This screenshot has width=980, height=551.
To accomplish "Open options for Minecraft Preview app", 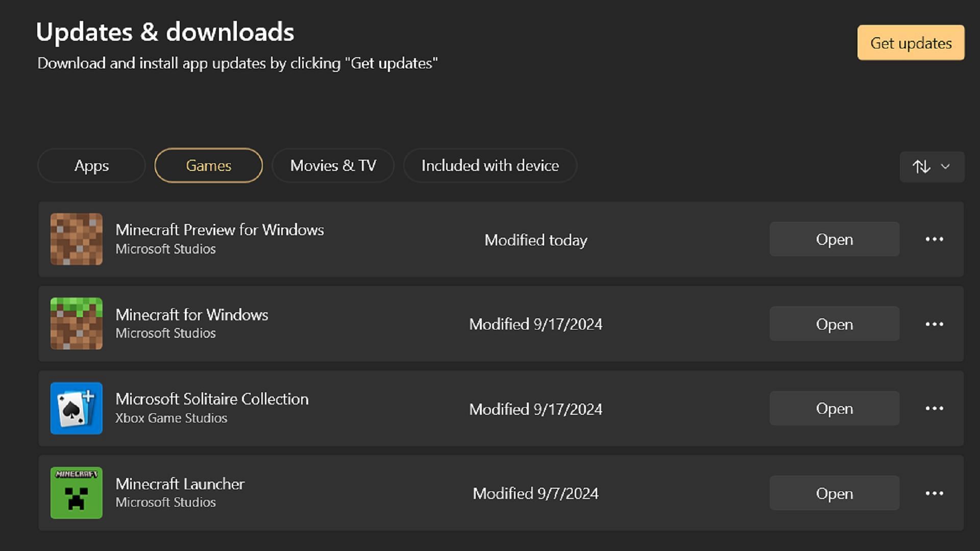I will [x=934, y=238].
